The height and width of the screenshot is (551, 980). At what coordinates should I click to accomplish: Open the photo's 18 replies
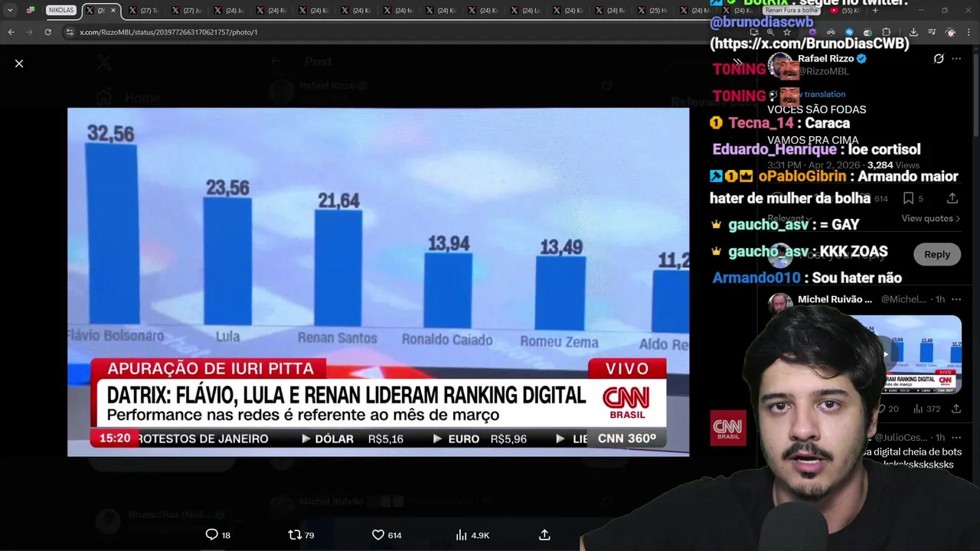point(217,535)
